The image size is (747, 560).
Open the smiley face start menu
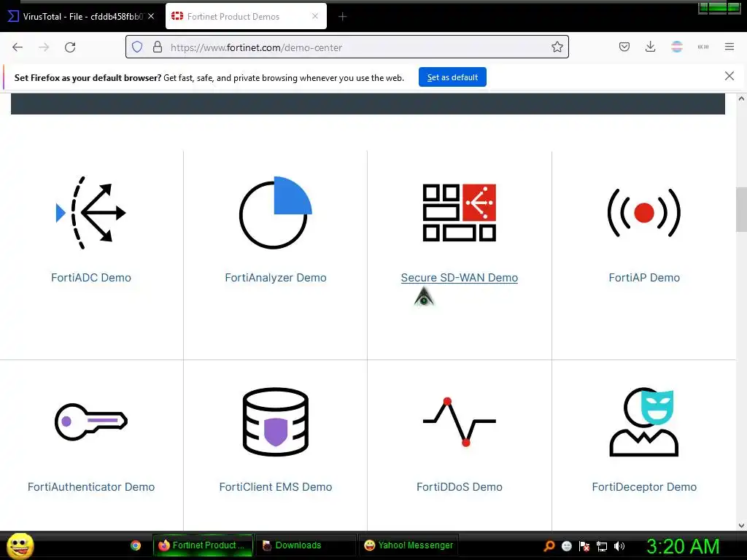tap(20, 546)
